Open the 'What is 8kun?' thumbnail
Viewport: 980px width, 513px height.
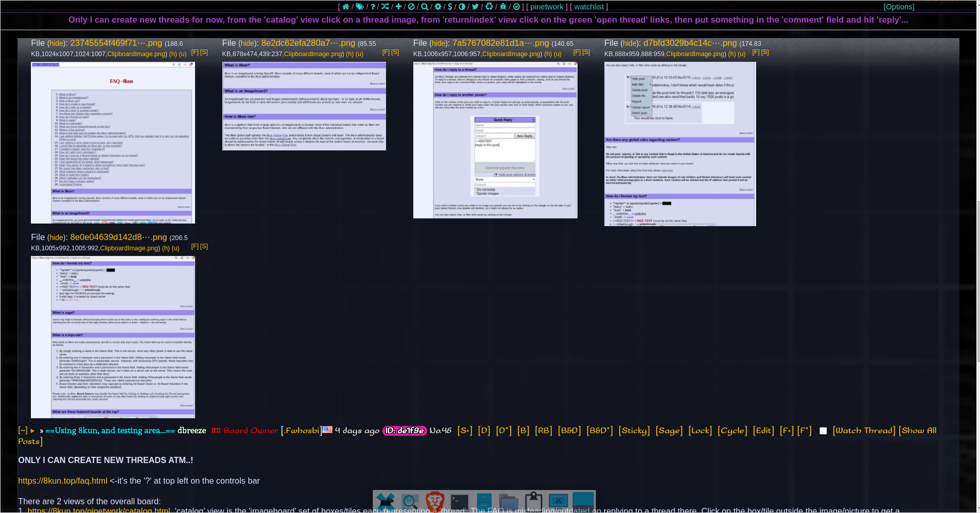coord(304,106)
